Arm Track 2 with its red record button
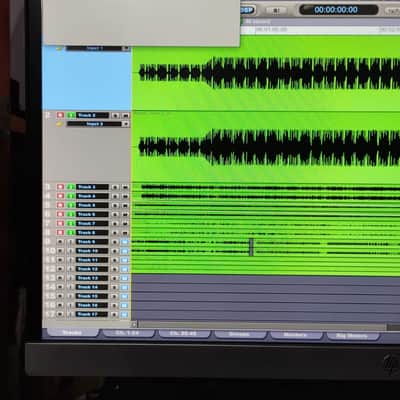 (x=60, y=115)
